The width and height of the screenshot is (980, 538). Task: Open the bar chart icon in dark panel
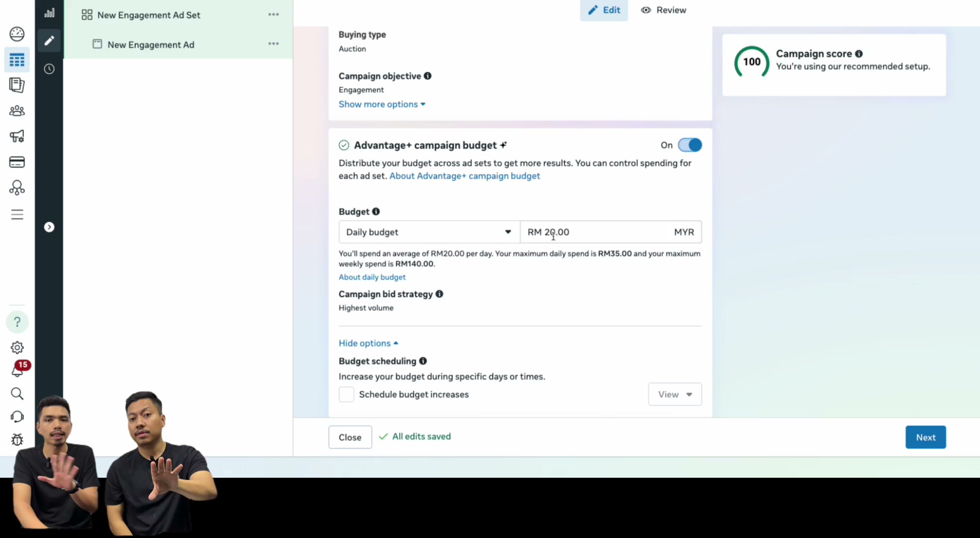click(x=49, y=13)
